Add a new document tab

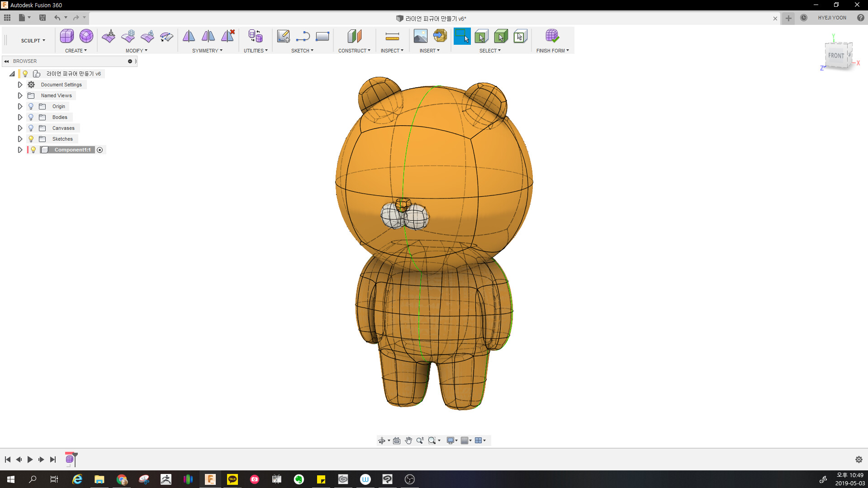(x=788, y=18)
